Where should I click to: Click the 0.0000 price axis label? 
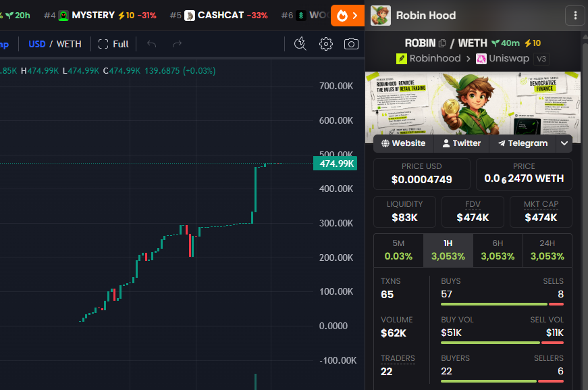coord(333,326)
